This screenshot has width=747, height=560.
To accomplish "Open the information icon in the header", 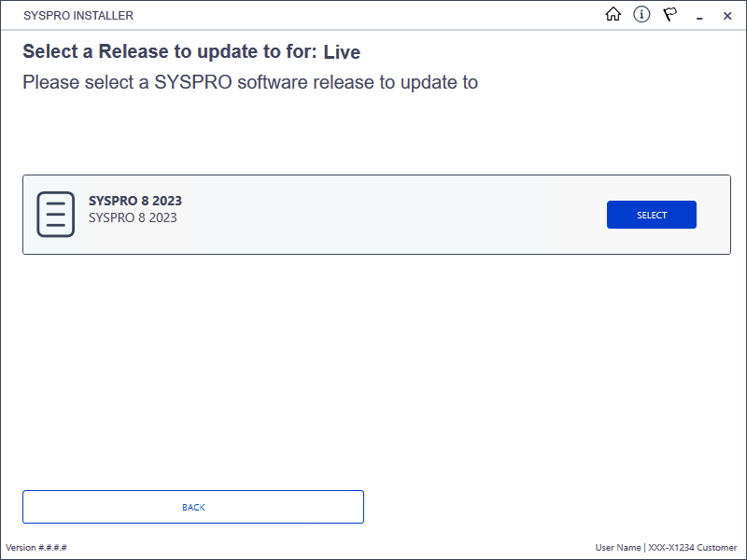I will tap(641, 14).
